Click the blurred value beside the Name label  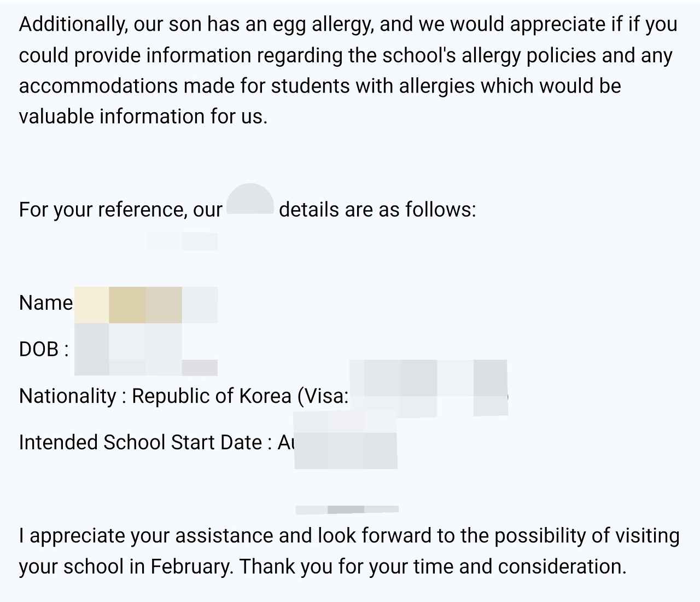click(145, 304)
